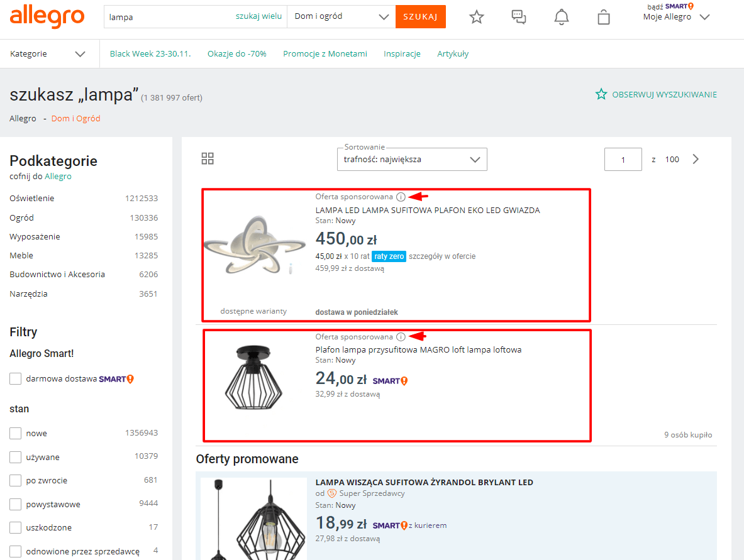Image resolution: width=744 pixels, height=560 pixels.
Task: Open Black Week 23-30.11. menu item
Action: (x=150, y=54)
